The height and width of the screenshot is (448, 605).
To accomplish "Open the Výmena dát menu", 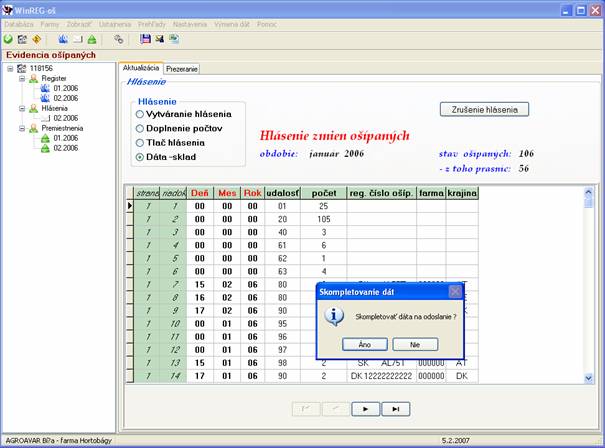I will pos(232,24).
